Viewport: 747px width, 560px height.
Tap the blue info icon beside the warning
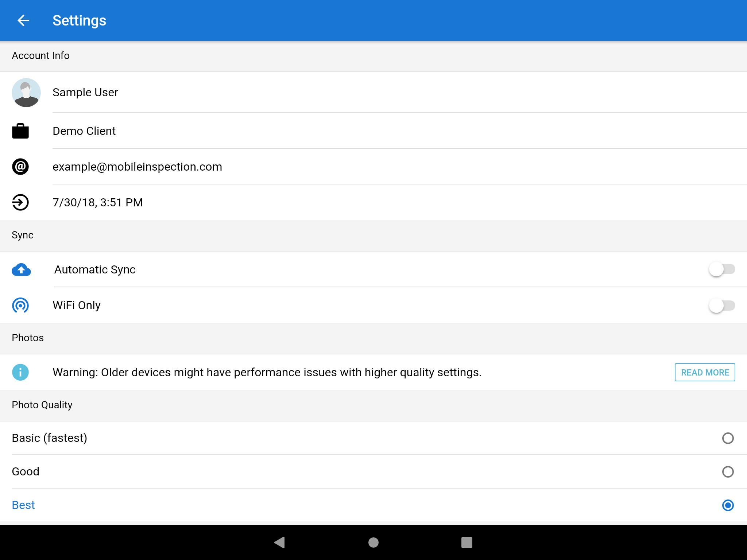[20, 372]
